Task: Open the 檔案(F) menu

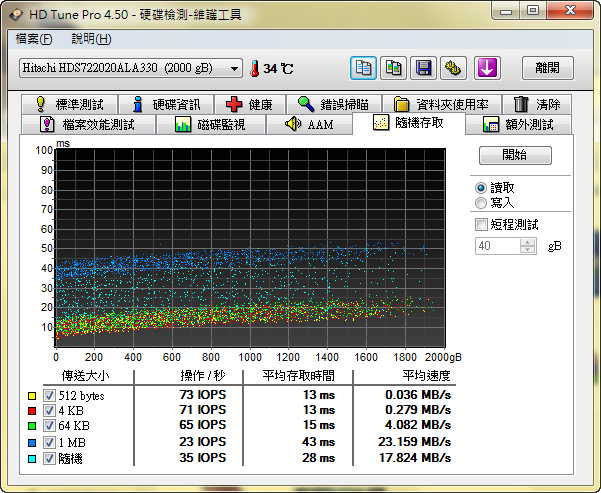Action: click(34, 39)
